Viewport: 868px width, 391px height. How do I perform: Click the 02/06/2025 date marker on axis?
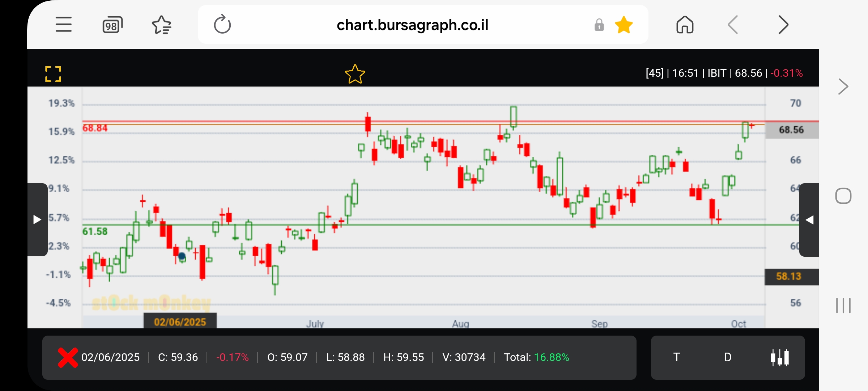[x=180, y=321]
